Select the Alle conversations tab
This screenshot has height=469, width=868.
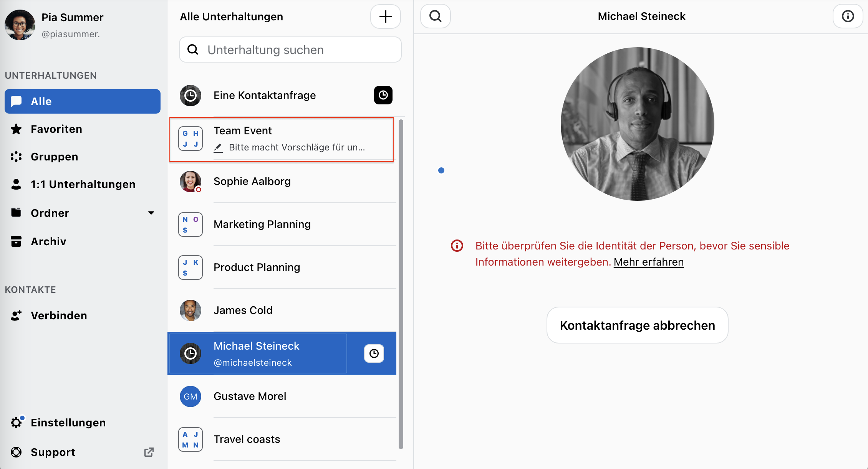coord(83,101)
